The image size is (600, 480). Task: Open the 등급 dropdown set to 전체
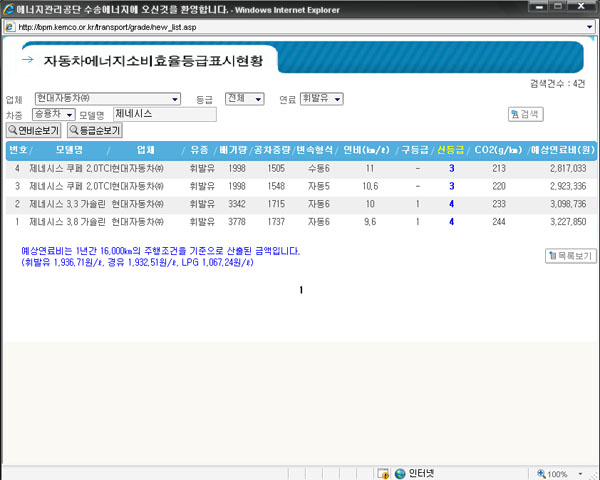(x=245, y=99)
